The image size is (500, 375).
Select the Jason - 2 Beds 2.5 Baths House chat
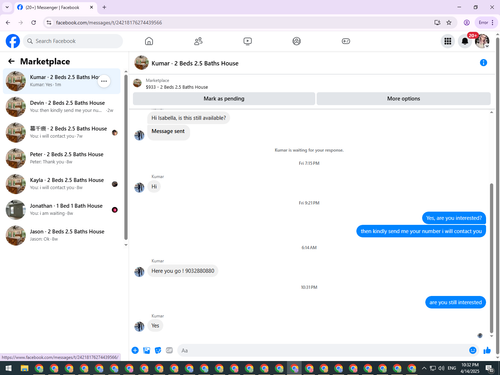coord(62,235)
